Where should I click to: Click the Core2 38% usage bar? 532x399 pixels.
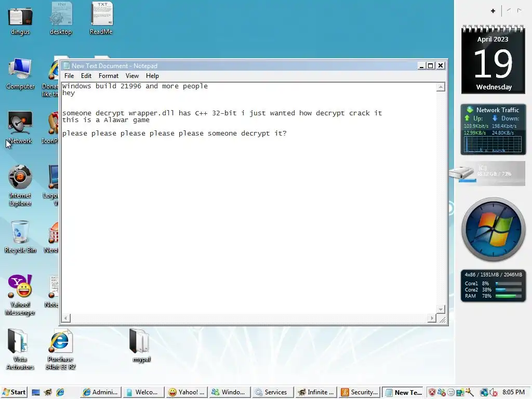pyautogui.click(x=508, y=290)
